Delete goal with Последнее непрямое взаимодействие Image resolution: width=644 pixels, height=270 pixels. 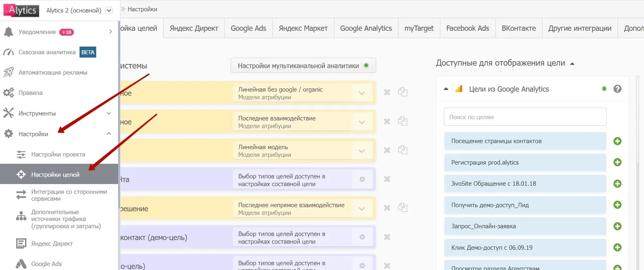(387, 208)
